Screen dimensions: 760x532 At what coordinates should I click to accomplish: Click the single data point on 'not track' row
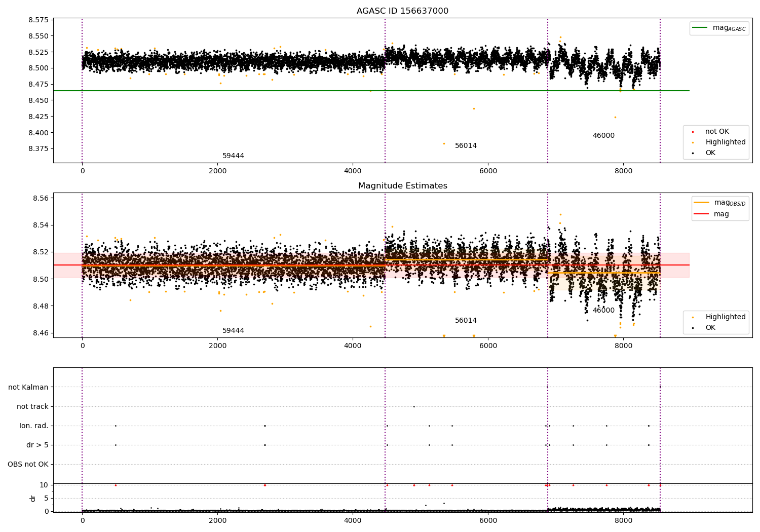coord(414,406)
